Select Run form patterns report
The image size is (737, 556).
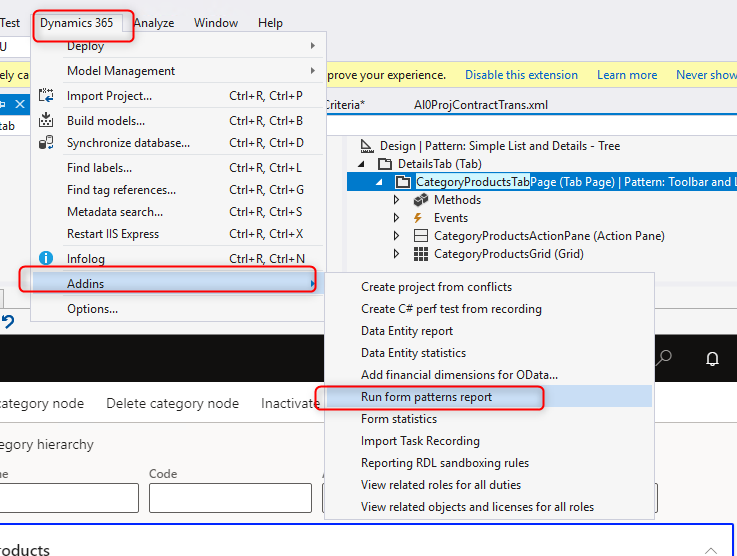coord(426,397)
